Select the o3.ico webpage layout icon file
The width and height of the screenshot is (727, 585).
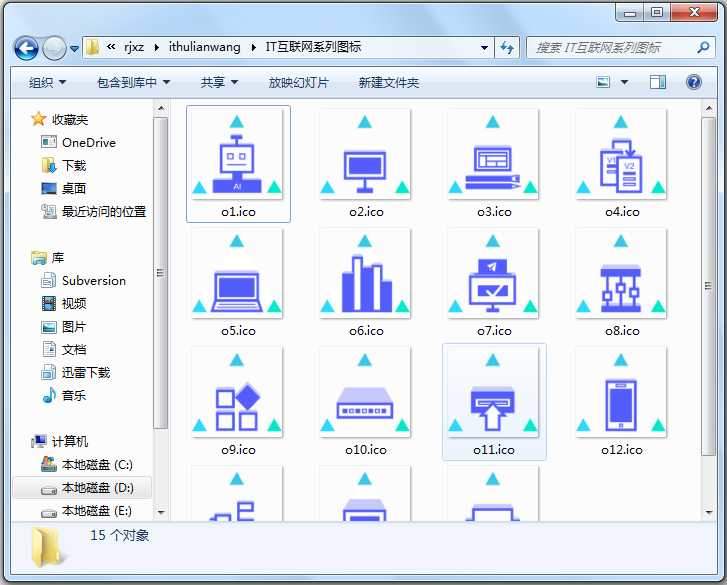click(494, 163)
